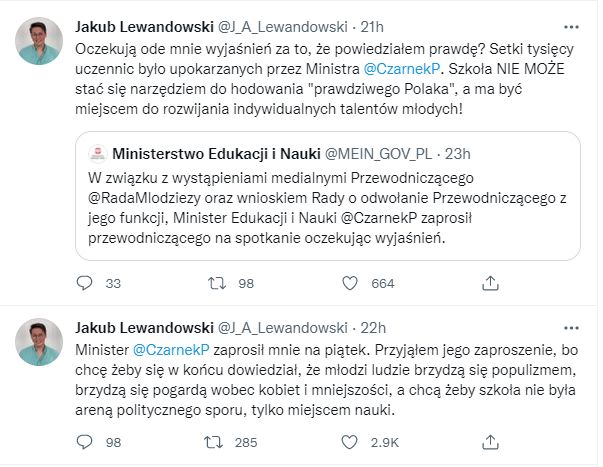
Task: Reply to the tweet with 33 replies
Action: (x=86, y=284)
